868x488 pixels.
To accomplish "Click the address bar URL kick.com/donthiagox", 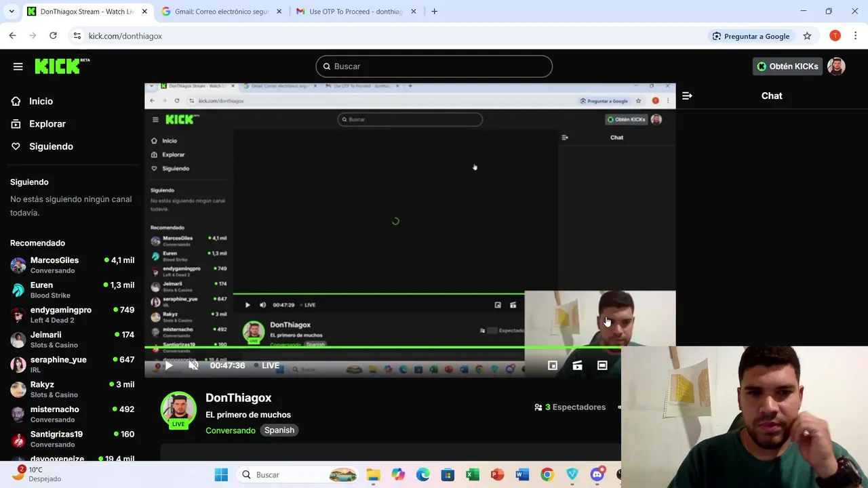I will (125, 36).
